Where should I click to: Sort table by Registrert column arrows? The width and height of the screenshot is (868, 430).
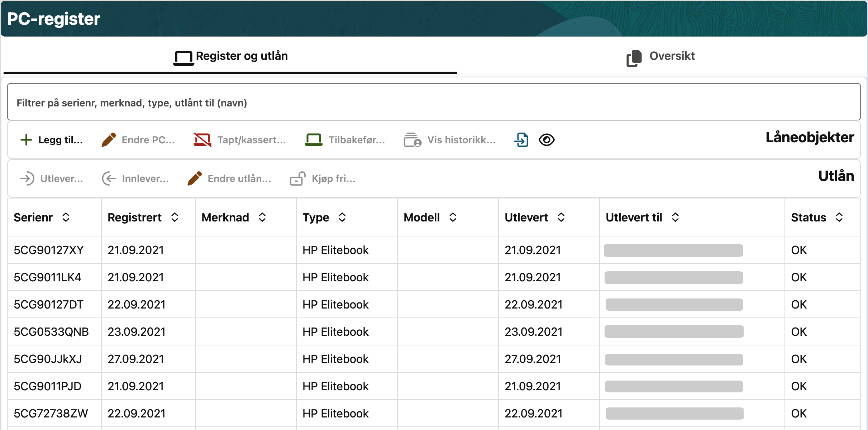pyautogui.click(x=175, y=217)
